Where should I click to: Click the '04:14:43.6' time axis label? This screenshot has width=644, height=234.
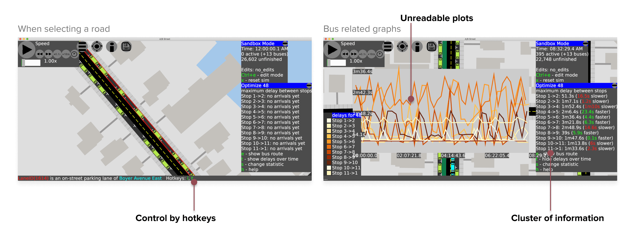tap(453, 155)
